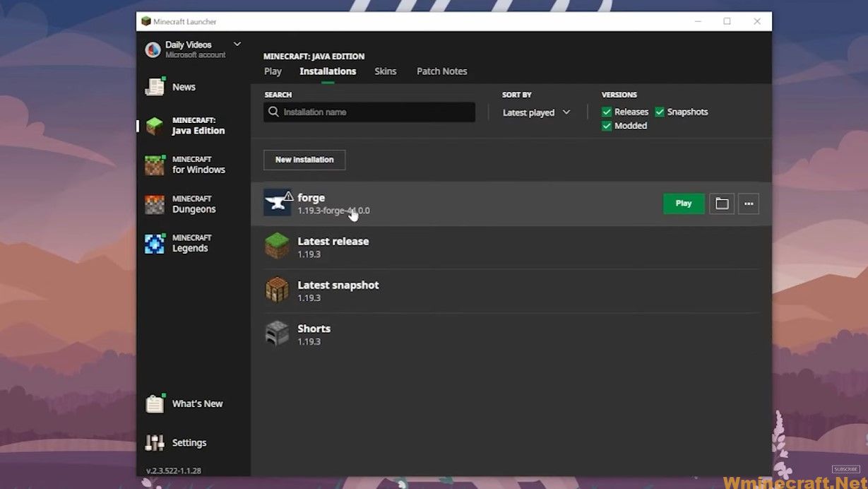
Task: Maximize the Minecraft Launcher window
Action: [x=727, y=21]
